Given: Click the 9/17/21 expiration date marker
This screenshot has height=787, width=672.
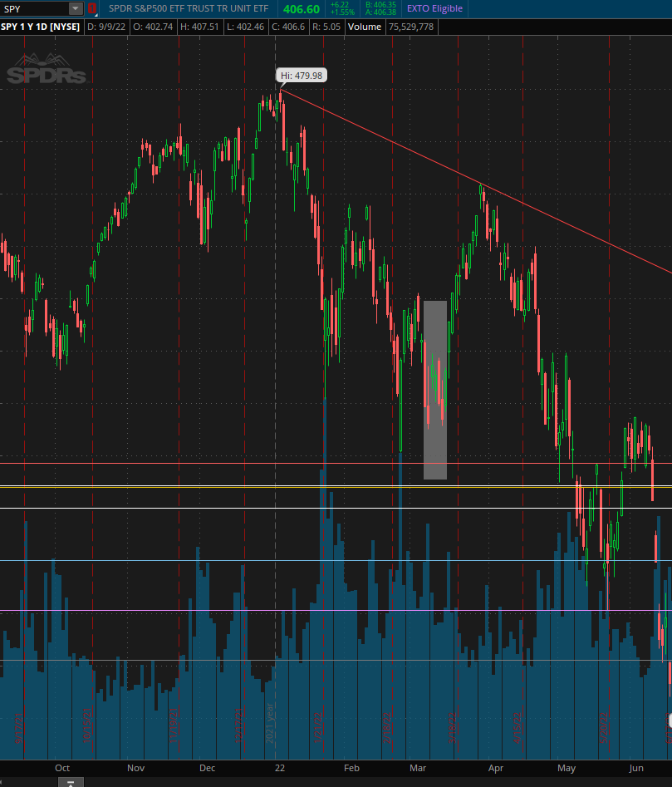Looking at the screenshot, I should pos(20,728).
